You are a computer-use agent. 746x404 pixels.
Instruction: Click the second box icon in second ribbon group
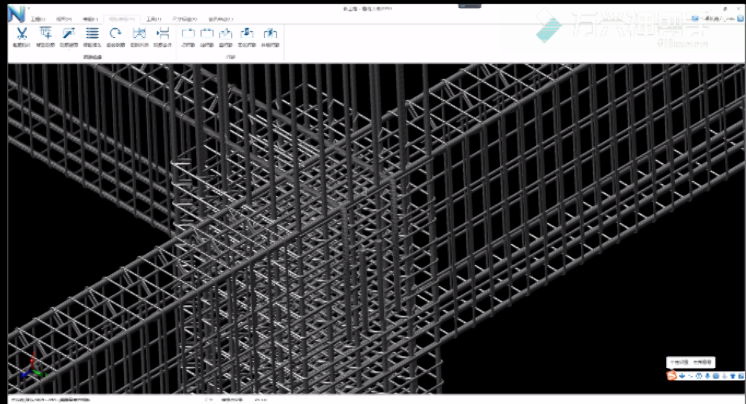point(207,34)
